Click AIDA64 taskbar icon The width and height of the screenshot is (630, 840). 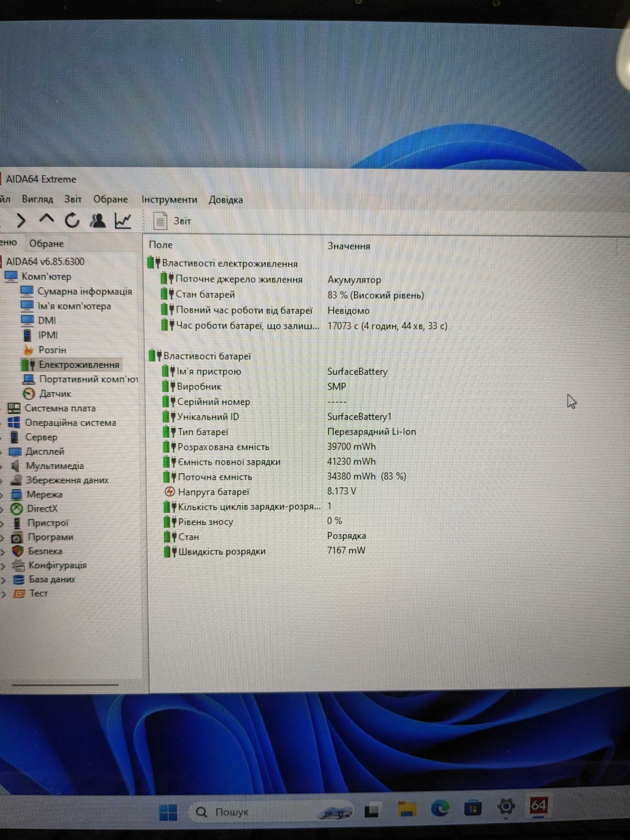[538, 805]
